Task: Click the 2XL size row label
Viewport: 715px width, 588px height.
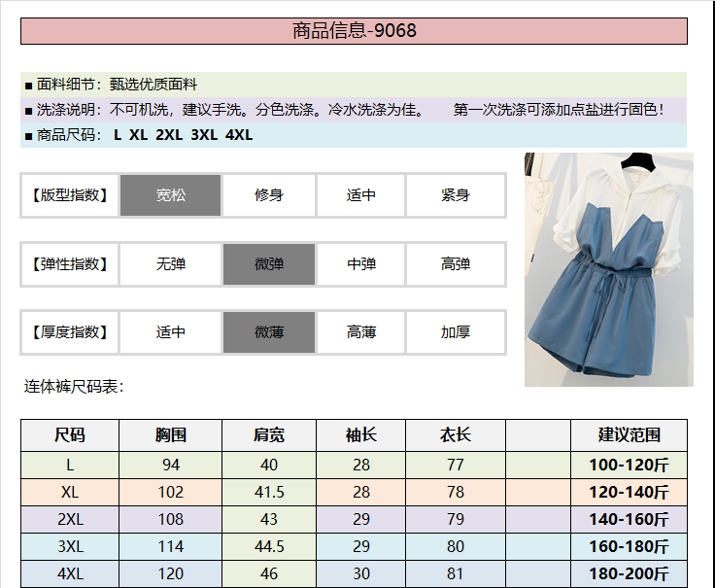Action: 70,519
